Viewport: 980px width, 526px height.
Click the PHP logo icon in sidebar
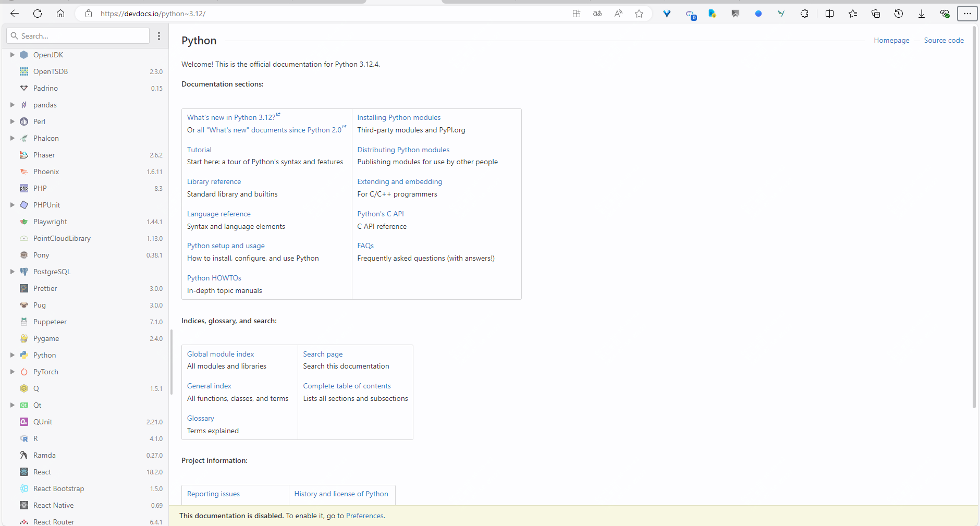pyautogui.click(x=24, y=188)
